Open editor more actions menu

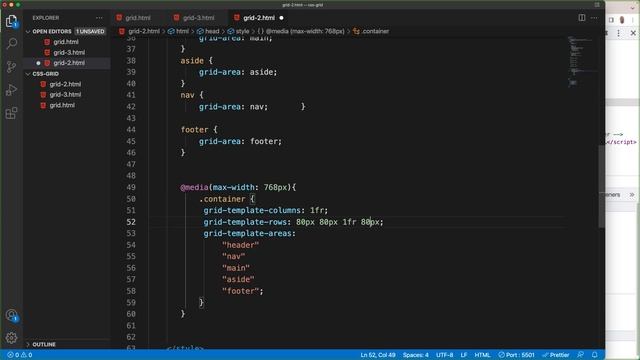point(594,18)
